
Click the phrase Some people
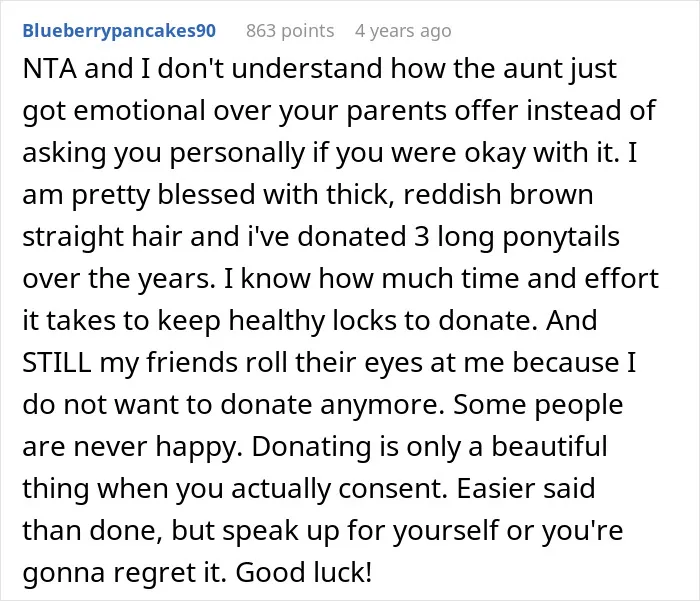point(538,405)
